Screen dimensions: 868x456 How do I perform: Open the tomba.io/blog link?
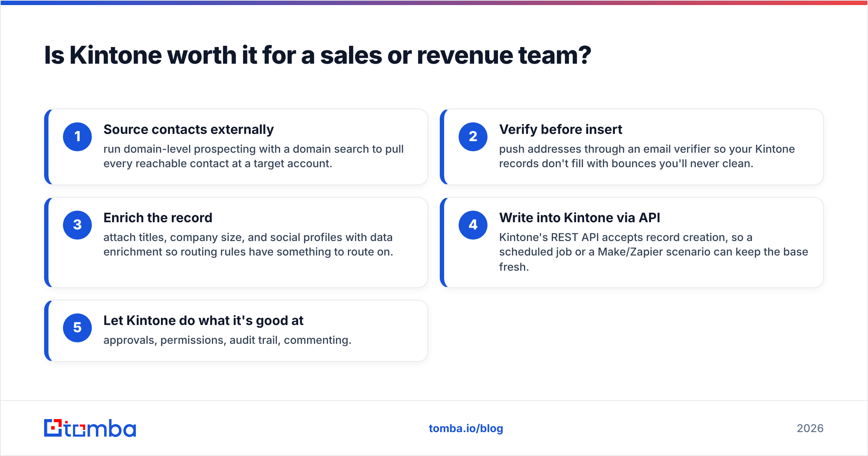[466, 428]
